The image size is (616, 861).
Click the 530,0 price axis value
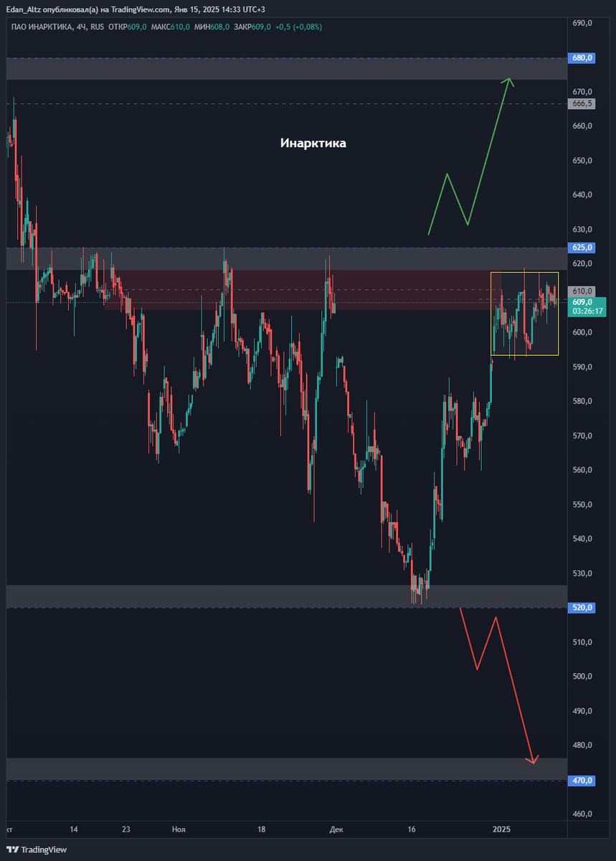582,573
